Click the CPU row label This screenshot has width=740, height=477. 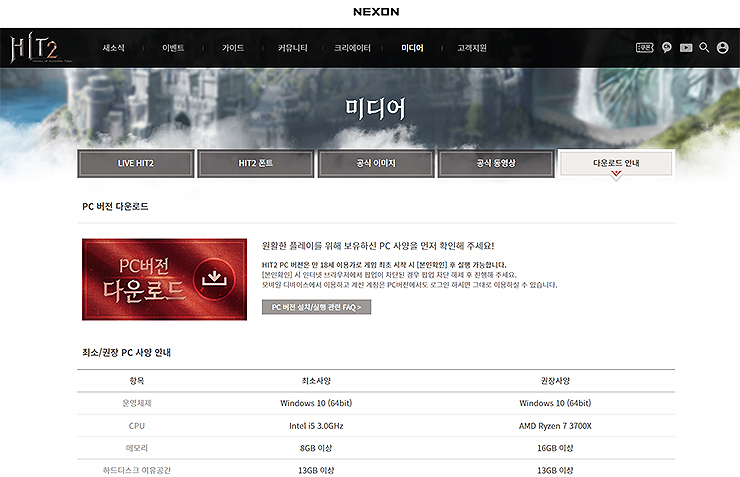[x=137, y=426]
